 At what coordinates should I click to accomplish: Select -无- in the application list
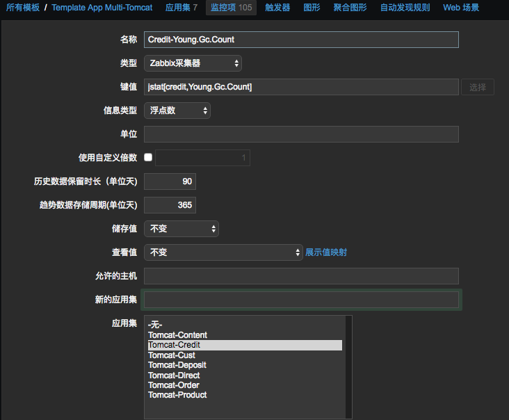click(x=245, y=325)
